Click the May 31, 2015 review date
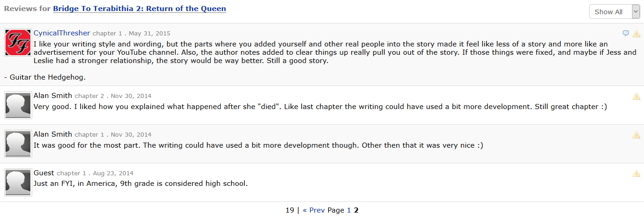Image resolution: width=644 pixels, height=219 pixels. [x=150, y=34]
